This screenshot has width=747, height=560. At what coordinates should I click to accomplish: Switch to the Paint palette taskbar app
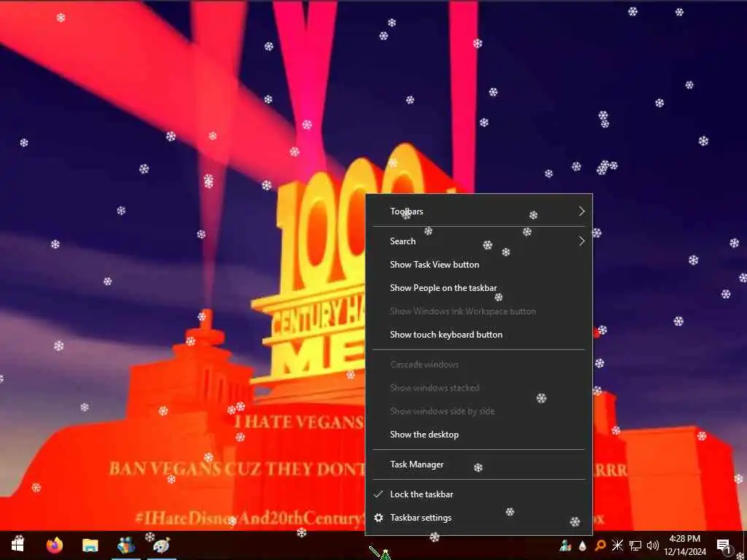click(161, 545)
